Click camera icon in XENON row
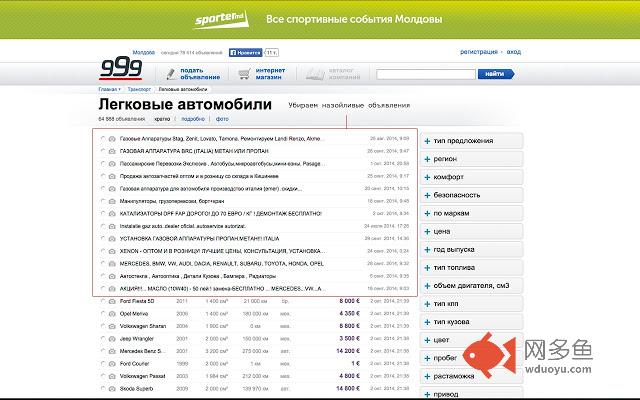Viewport: 640px width, 400px height. tap(112, 251)
